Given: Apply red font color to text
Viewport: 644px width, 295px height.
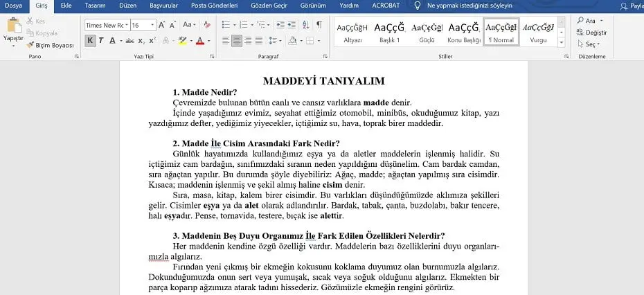Looking at the screenshot, I should point(200,41).
